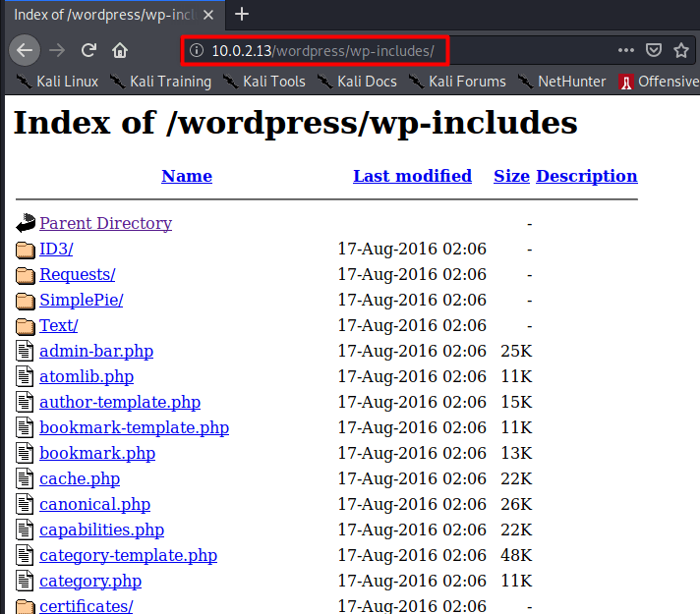The image size is (700, 614).
Task: Open Parent Directory link
Action: [105, 223]
